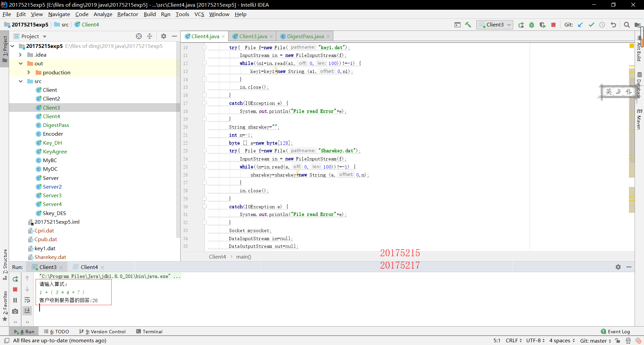Expand the production folder
The image size is (644, 345).
29,72
